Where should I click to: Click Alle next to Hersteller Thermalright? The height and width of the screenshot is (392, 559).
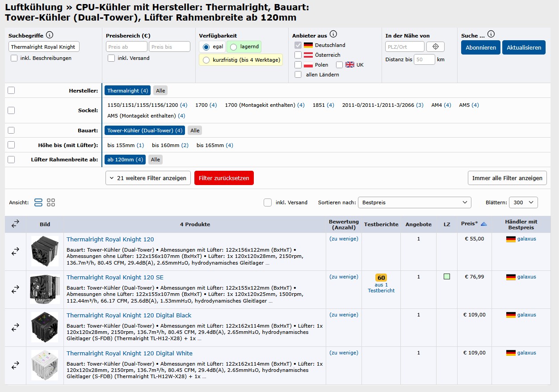pyautogui.click(x=160, y=91)
